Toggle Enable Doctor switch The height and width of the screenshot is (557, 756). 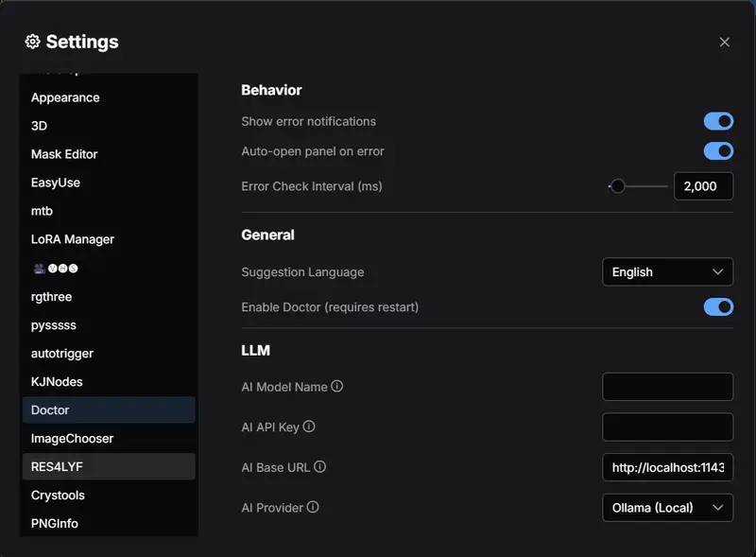(x=718, y=306)
